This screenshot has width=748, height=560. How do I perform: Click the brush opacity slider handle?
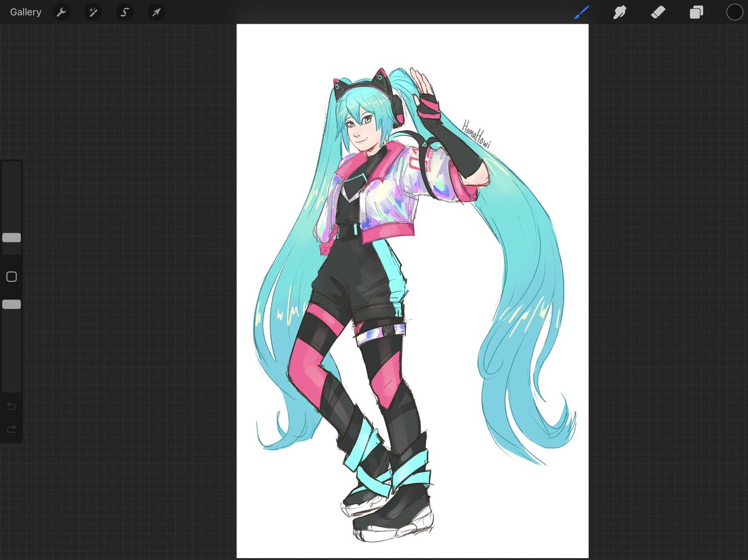[x=11, y=304]
